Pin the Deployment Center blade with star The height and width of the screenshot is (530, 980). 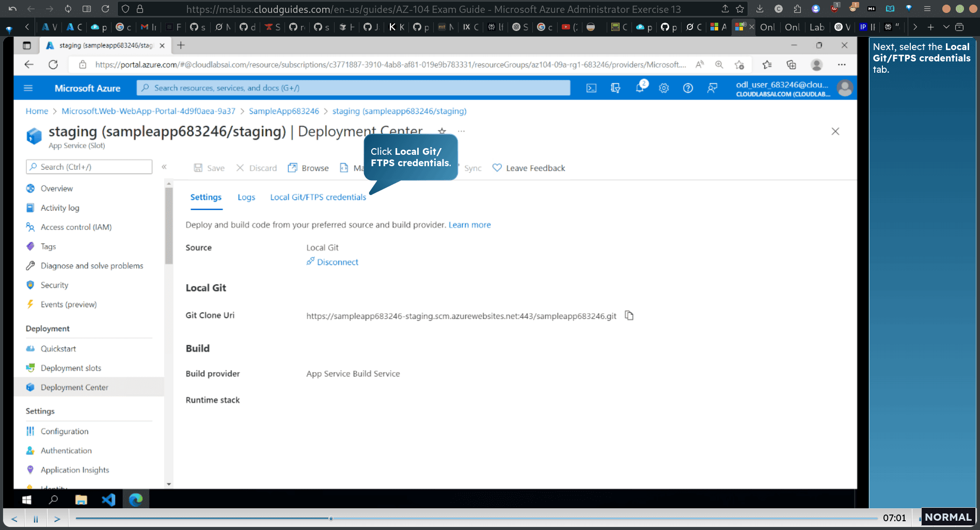click(x=442, y=131)
